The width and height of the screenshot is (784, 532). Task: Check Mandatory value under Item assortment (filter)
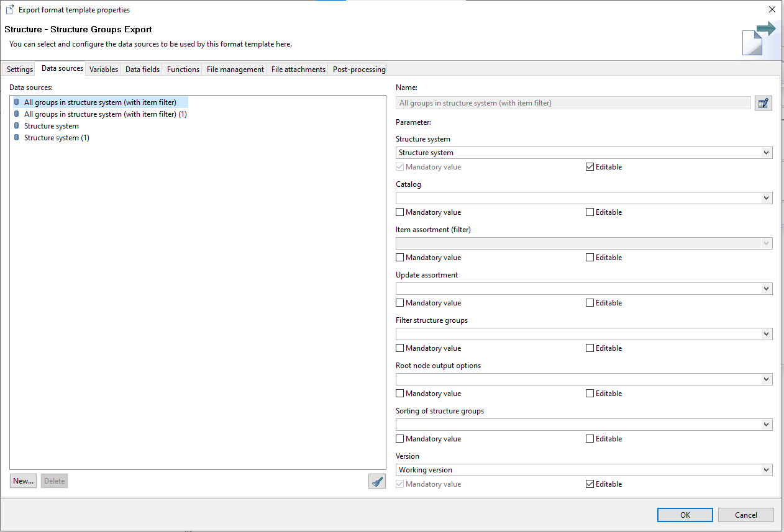(399, 258)
